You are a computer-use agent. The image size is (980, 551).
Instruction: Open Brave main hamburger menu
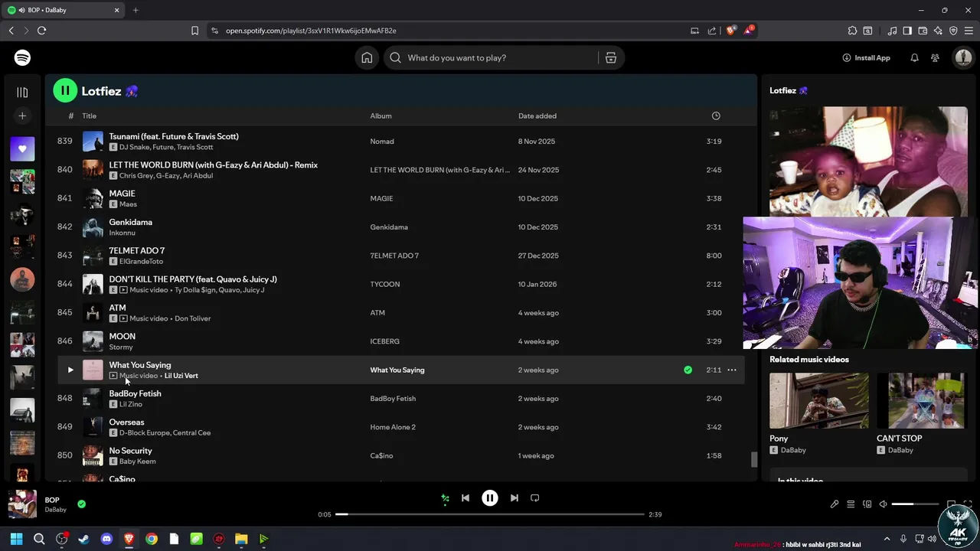pos(969,31)
